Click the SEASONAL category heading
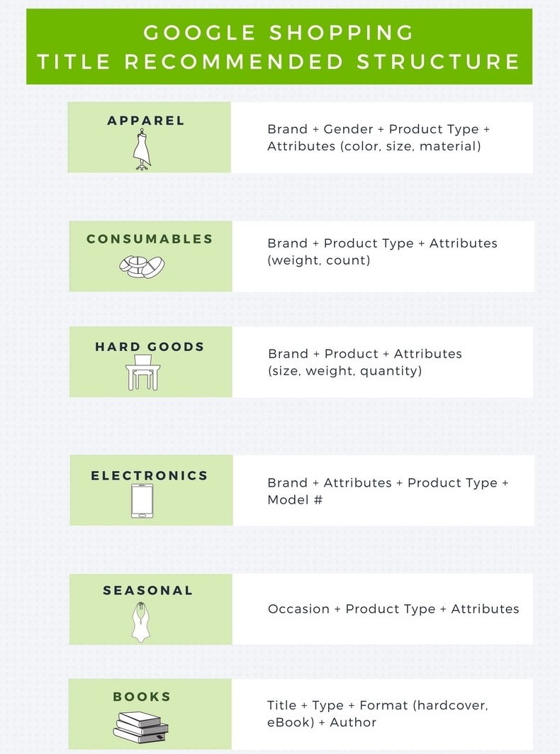This screenshot has height=754, width=560. click(148, 590)
